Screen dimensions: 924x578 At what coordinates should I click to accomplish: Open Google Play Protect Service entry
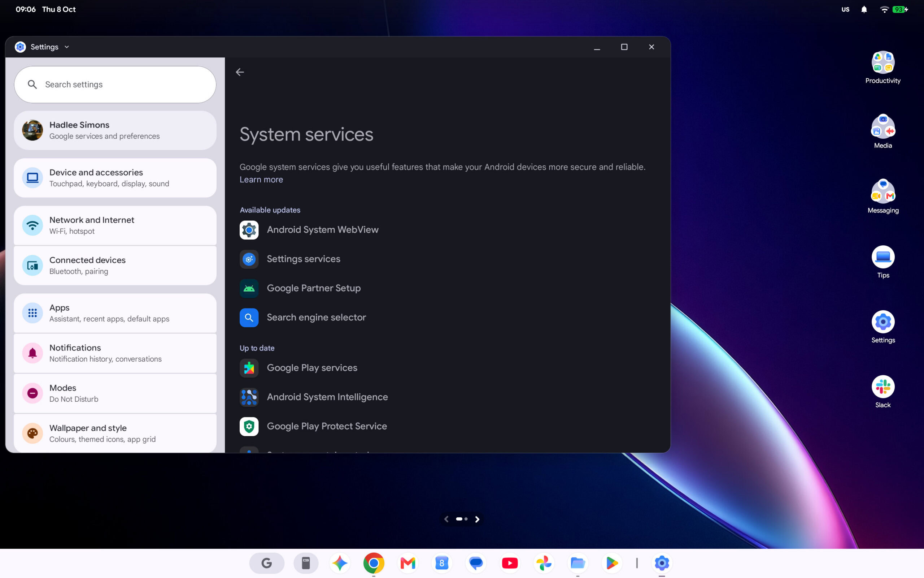447,426
